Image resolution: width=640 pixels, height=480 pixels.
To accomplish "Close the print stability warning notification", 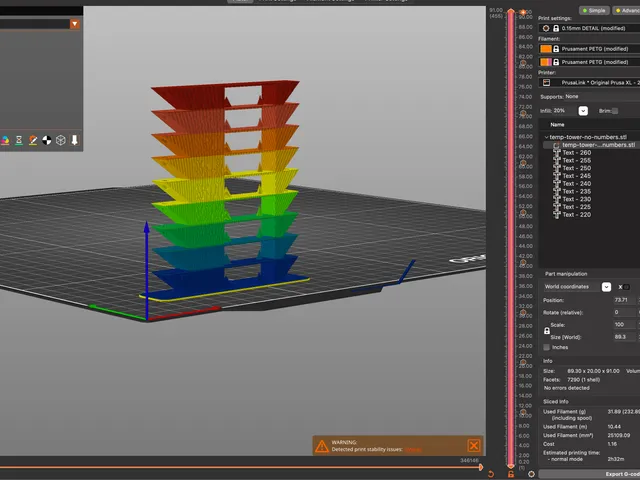I will tap(473, 446).
